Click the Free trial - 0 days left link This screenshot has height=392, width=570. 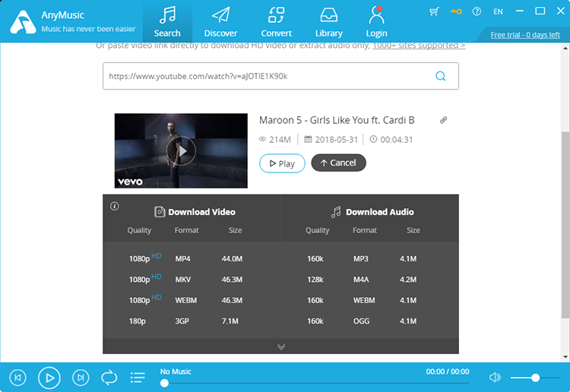(525, 35)
